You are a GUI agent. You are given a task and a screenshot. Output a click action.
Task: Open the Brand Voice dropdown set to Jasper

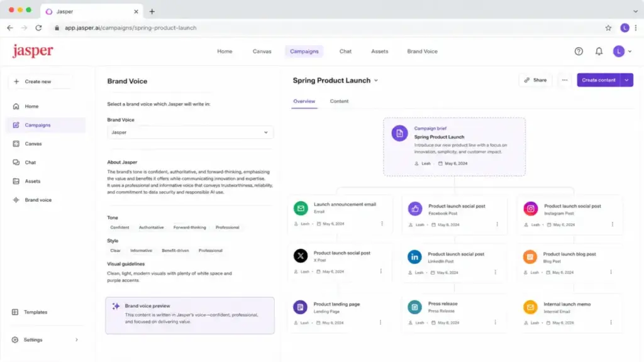[x=190, y=132]
